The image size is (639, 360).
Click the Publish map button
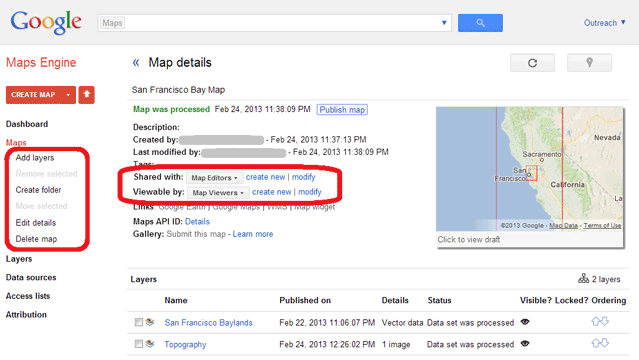[x=342, y=110]
